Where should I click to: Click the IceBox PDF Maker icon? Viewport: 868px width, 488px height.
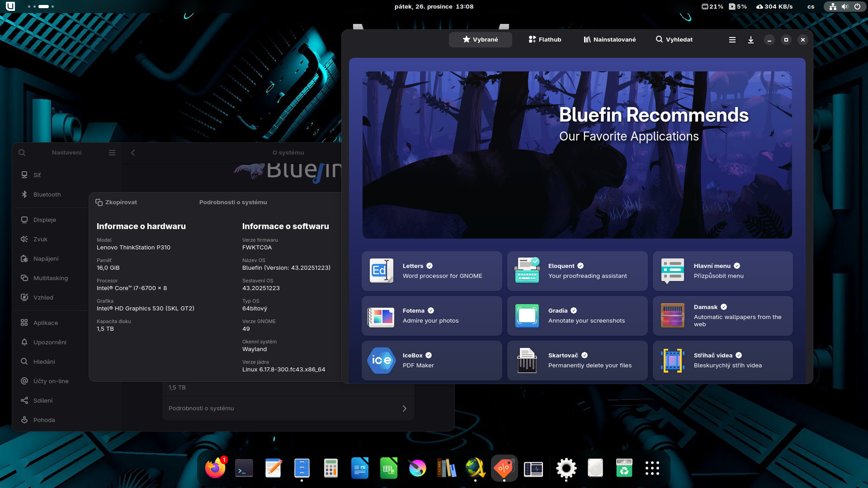click(381, 360)
